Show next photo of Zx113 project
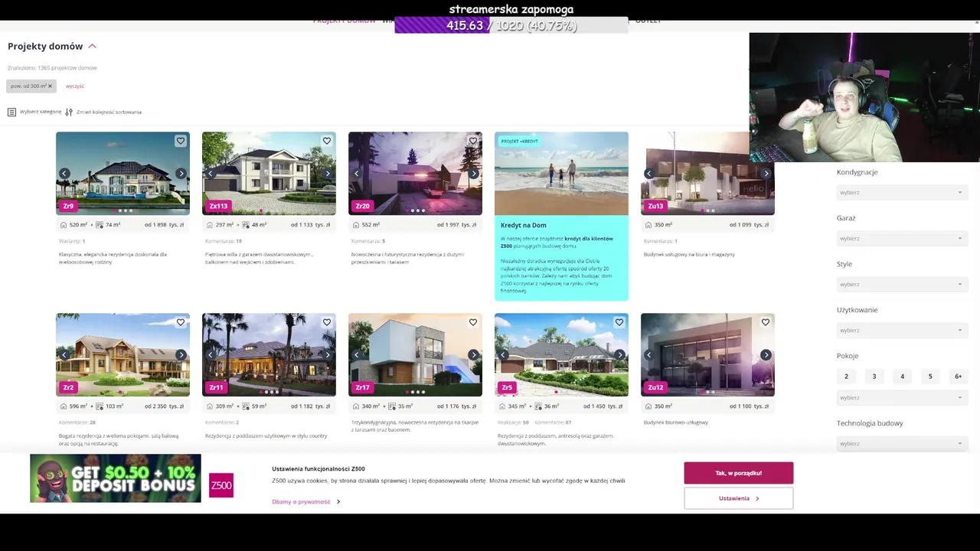This screenshot has width=980, height=551. (x=328, y=174)
